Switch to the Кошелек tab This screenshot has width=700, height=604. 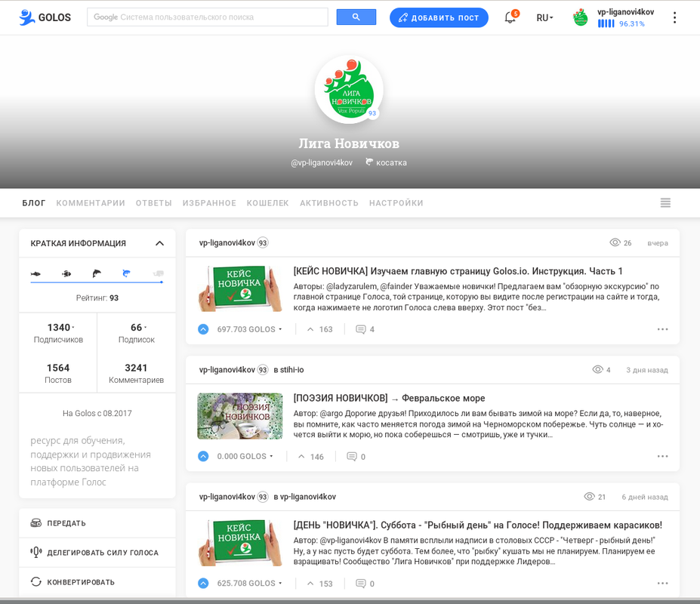click(268, 203)
